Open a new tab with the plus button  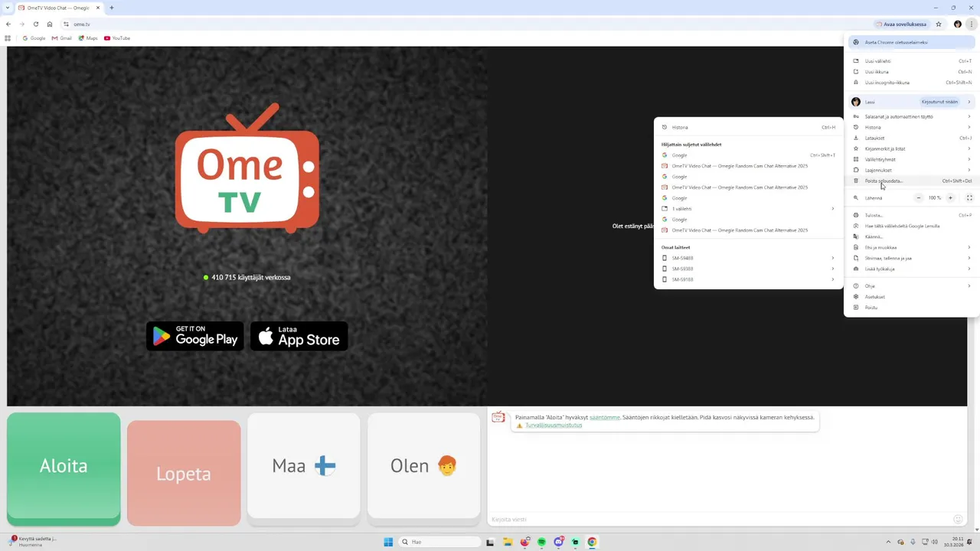point(112,8)
